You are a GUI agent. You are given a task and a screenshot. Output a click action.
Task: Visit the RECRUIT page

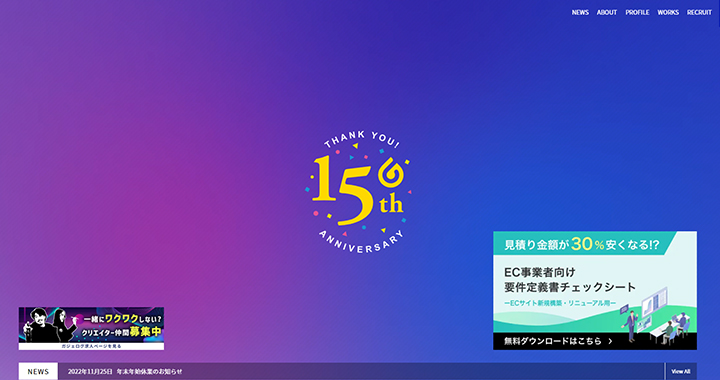coord(699,12)
